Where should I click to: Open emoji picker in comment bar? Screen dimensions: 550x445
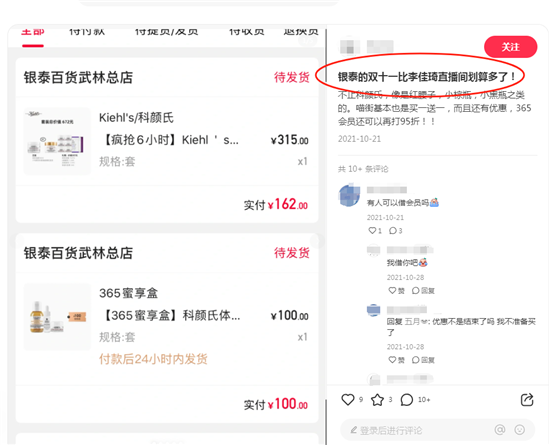519,430
